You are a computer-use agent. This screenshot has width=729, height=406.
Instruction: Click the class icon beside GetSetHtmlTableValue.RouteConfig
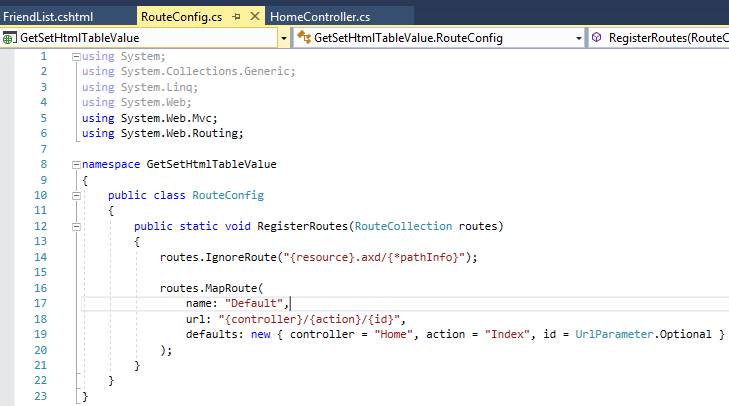click(x=304, y=37)
